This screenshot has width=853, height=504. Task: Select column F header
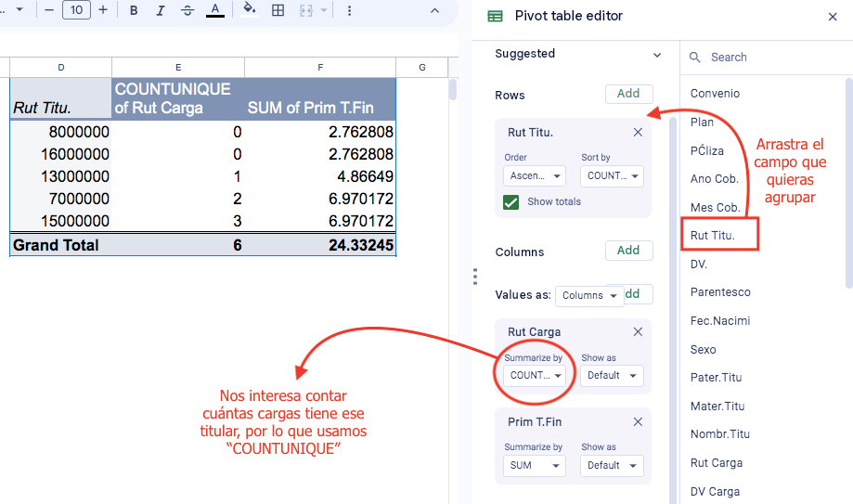point(320,68)
